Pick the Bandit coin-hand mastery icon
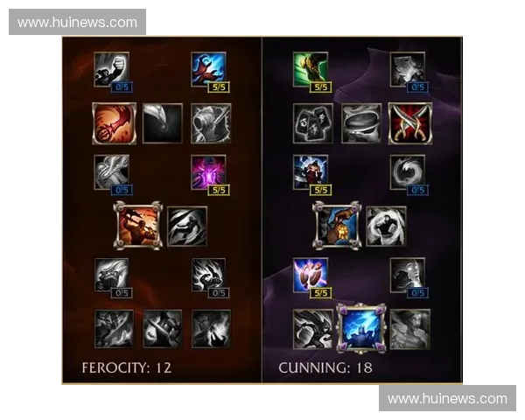Viewport: 525px width, 420px height. coord(337,226)
